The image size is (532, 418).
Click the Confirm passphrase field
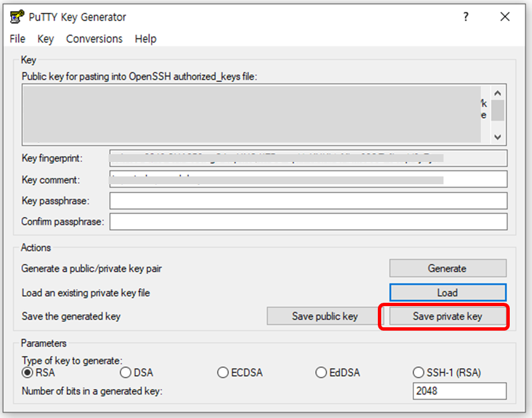coord(308,222)
